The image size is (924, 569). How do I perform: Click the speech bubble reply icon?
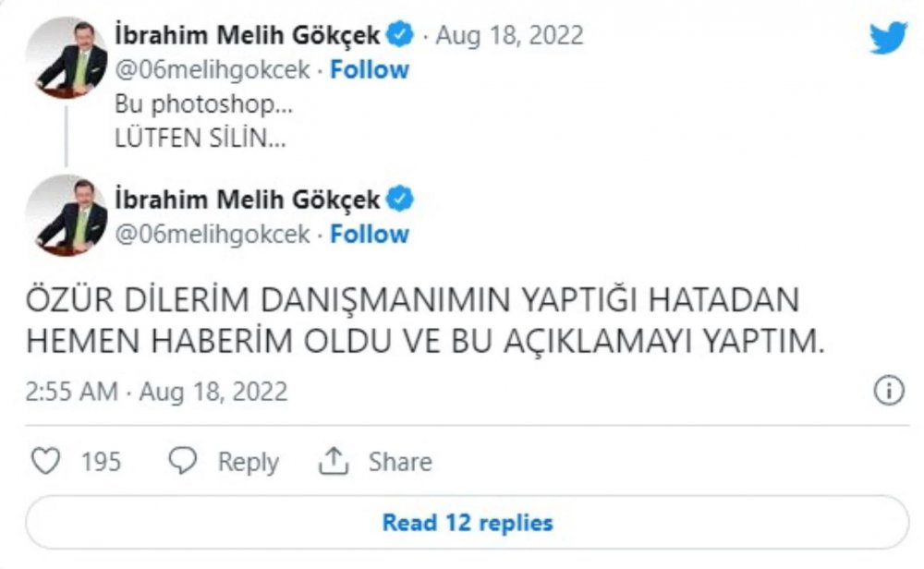(x=185, y=461)
